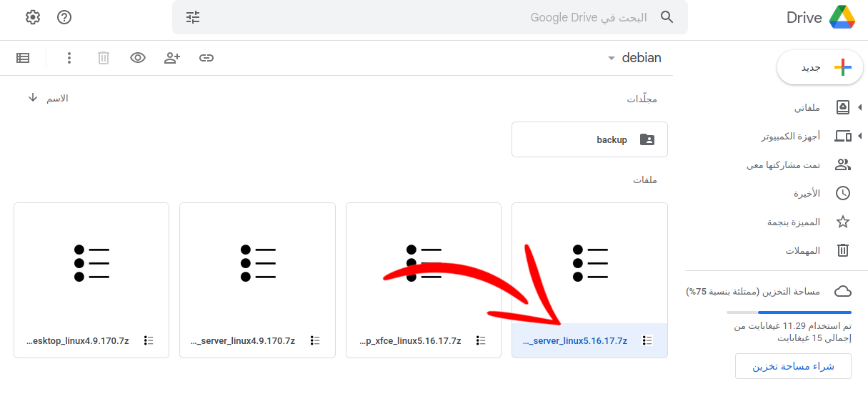The image size is (868, 399).
Task: Preview the selected file
Action: point(138,58)
